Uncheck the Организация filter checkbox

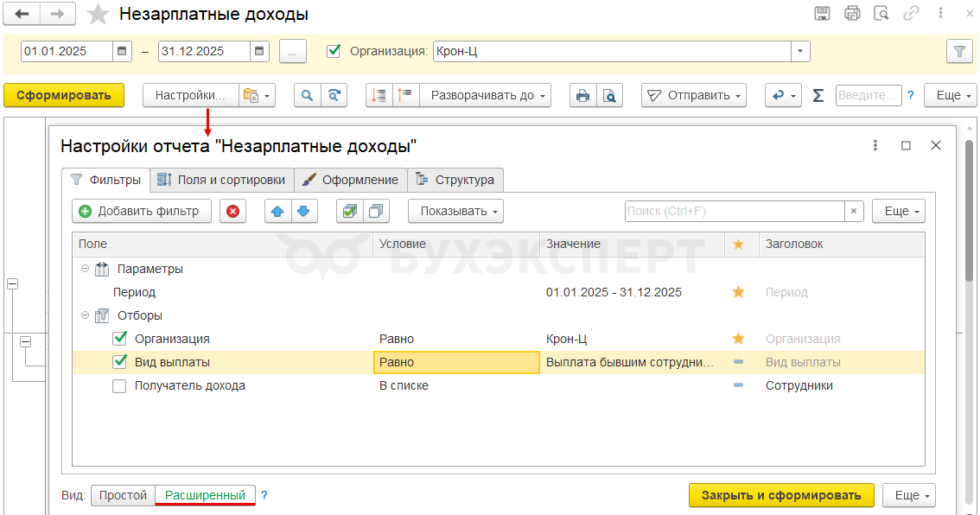120,339
